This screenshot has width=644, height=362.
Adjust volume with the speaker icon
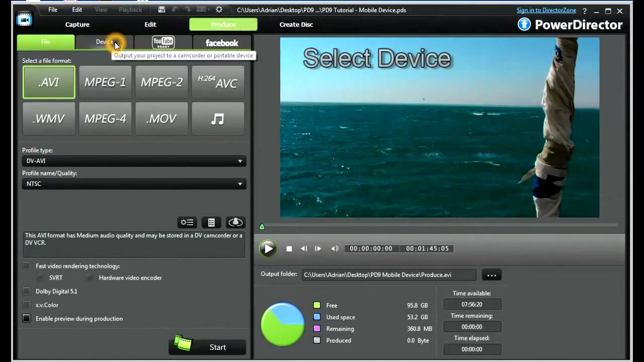pyautogui.click(x=335, y=248)
